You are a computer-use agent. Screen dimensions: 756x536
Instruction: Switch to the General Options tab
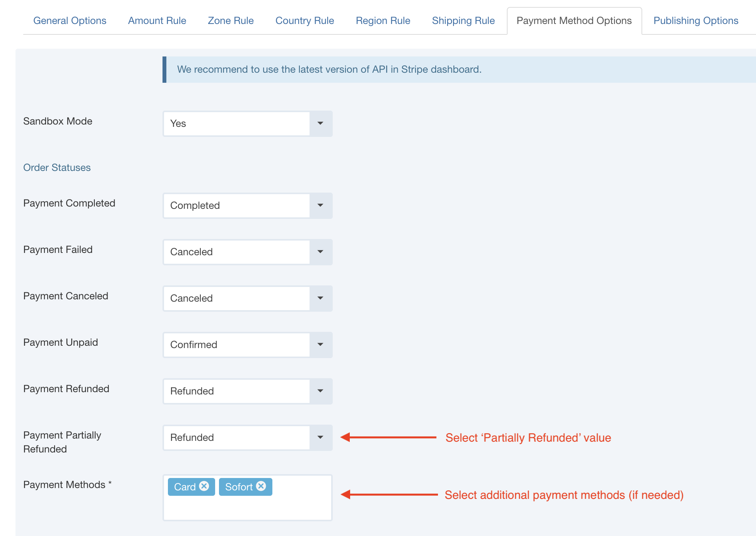70,20
